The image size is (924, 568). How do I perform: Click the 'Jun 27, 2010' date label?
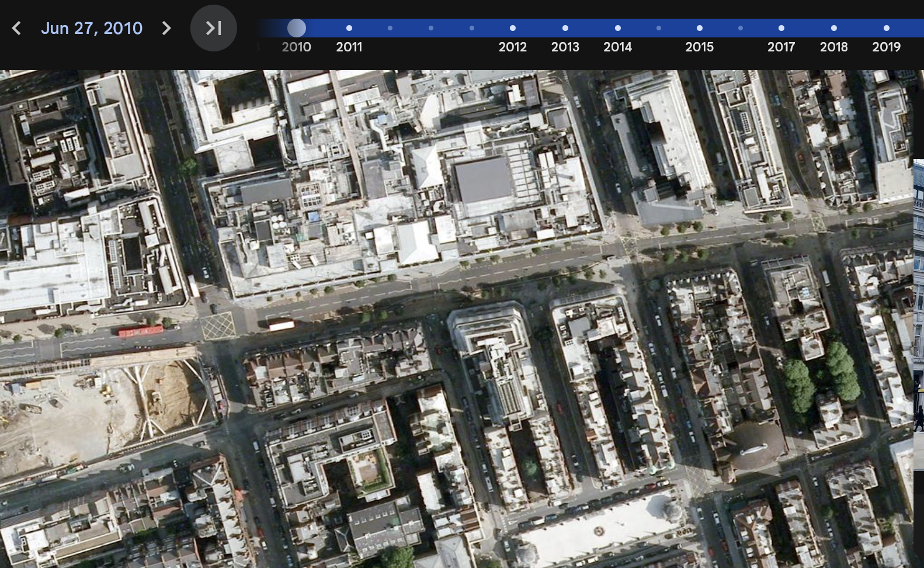click(x=92, y=28)
